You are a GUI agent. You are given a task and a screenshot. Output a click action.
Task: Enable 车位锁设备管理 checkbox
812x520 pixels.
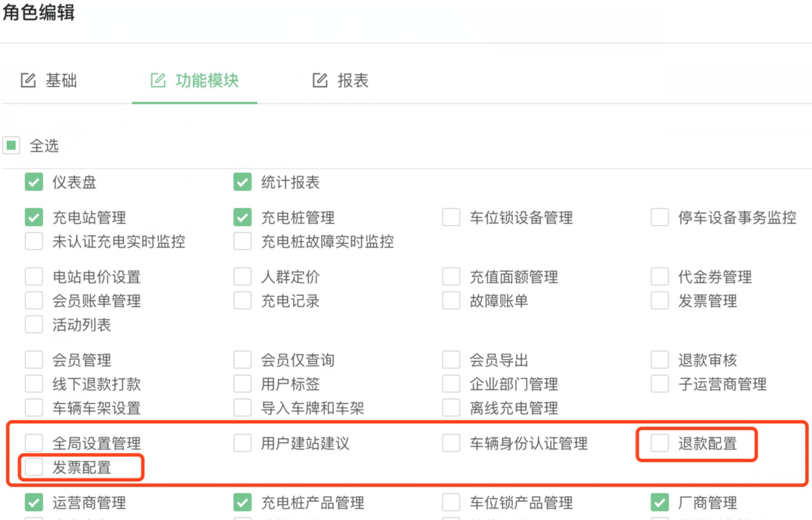(x=451, y=217)
